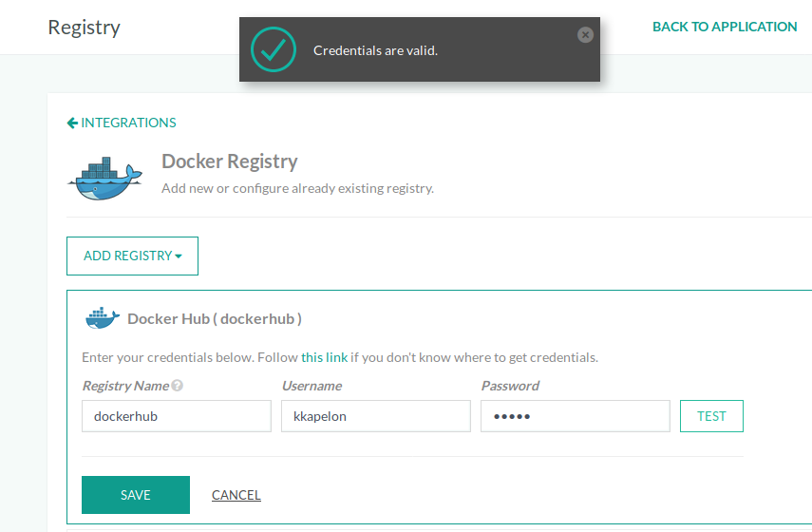The image size is (812, 532).
Task: Click into the Username field with kkapelon
Action: point(375,416)
